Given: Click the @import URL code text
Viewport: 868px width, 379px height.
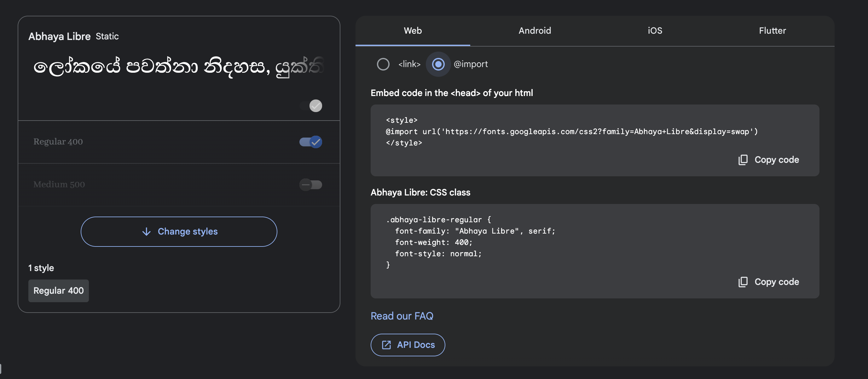Looking at the screenshot, I should pyautogui.click(x=571, y=132).
